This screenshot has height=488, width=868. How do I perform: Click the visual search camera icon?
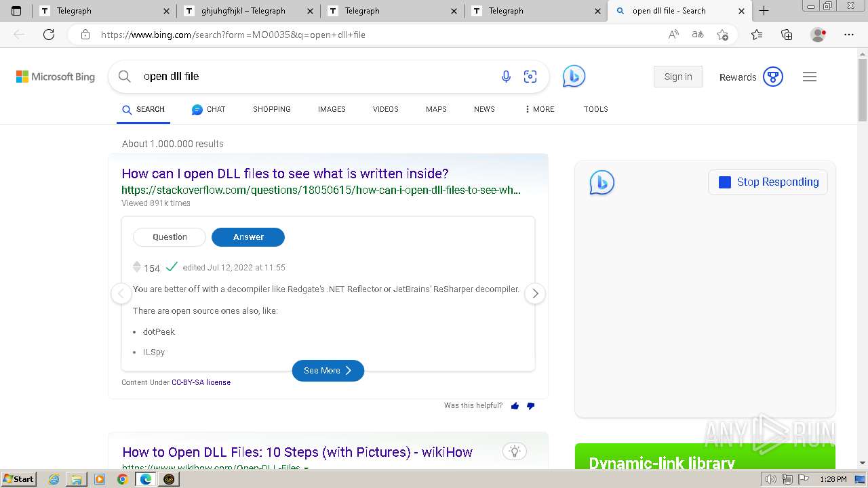530,77
